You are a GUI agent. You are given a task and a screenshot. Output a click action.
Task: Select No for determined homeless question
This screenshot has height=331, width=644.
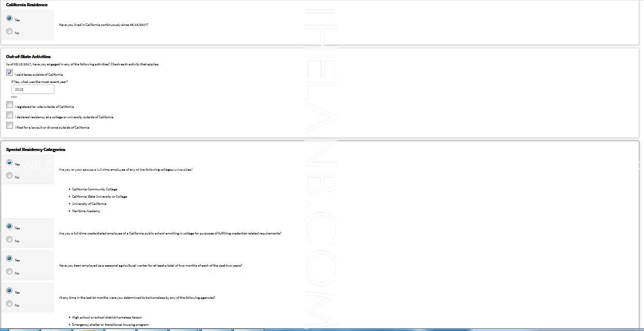click(9, 304)
